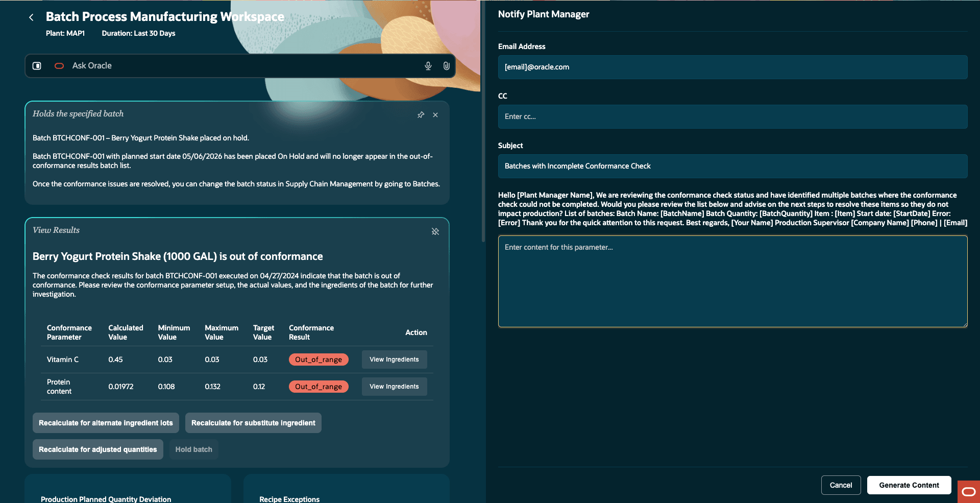980x503 pixels.
Task: Click the Subject field
Action: (x=732, y=166)
